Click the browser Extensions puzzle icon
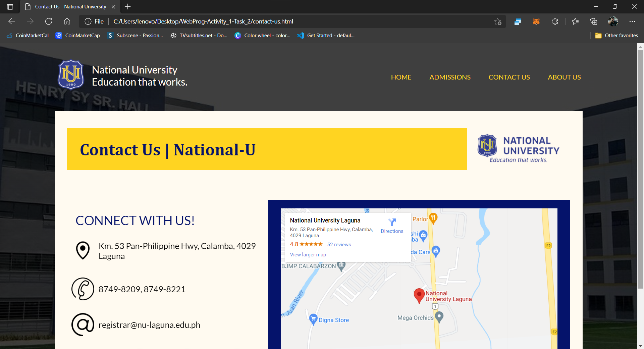Screen dimensions: 644x349 (x=555, y=21)
